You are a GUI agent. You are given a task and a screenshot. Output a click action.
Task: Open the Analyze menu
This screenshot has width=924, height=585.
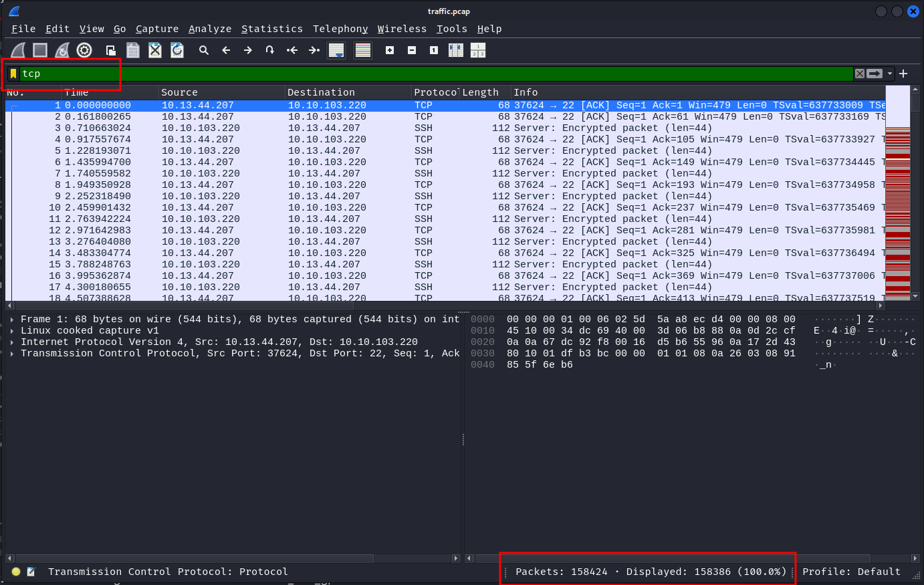point(209,29)
